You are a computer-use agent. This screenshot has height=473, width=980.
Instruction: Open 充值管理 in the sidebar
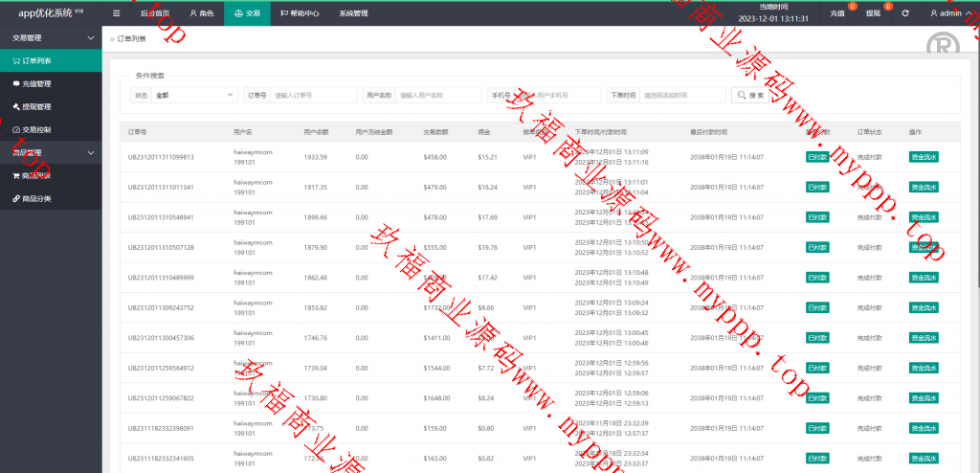(37, 83)
